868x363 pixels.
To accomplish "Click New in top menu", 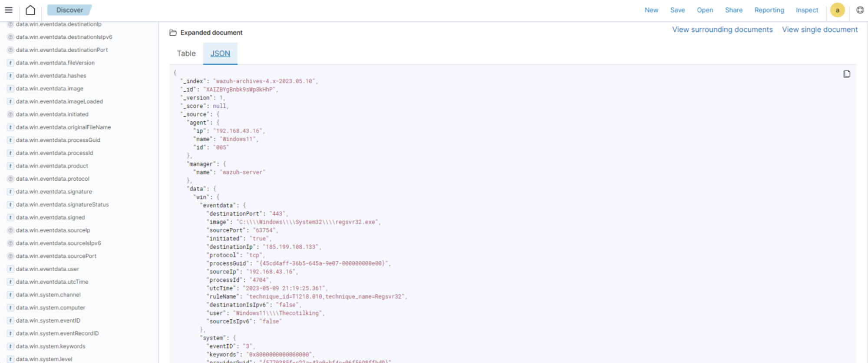I will tap(651, 10).
